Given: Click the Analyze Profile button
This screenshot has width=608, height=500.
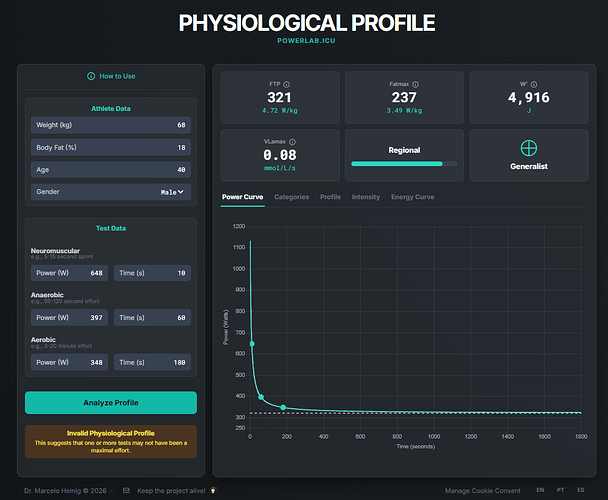Looking at the screenshot, I should [x=111, y=403].
